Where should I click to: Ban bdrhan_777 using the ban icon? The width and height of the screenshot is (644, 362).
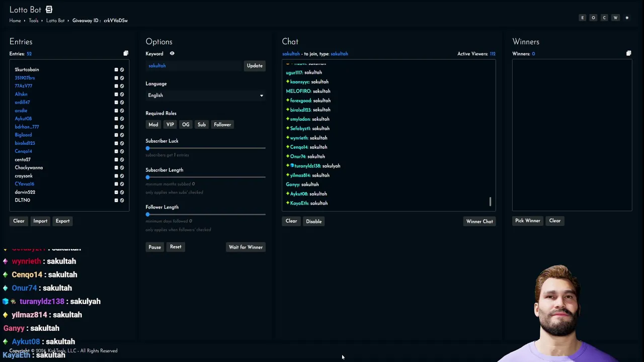[122, 127]
